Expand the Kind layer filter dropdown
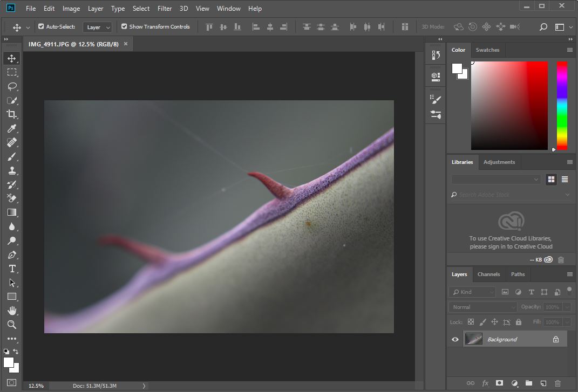Screen dimensions: 578x392 (472, 292)
